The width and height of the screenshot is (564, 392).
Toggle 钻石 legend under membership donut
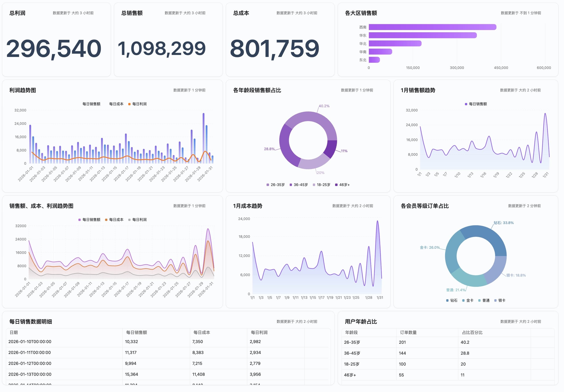pyautogui.click(x=452, y=300)
